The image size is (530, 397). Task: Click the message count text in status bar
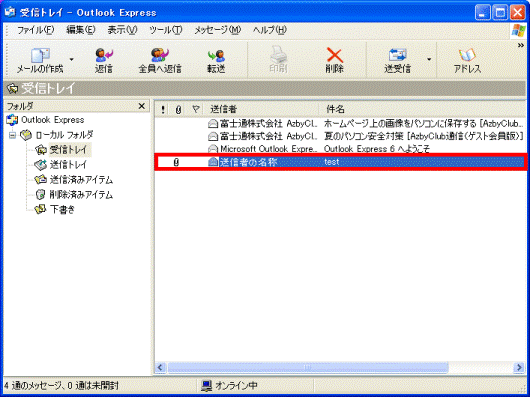(62, 386)
